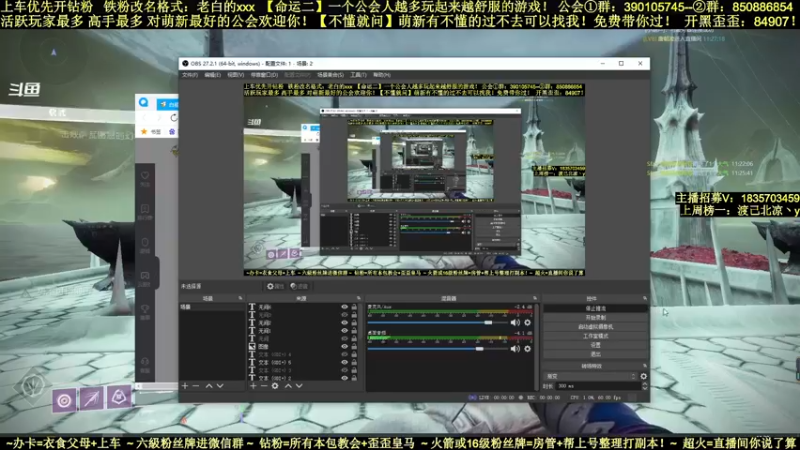Toggle visibility of 文本 (GDI+) 3 source
Screen dimensions: 800x450
344,370
